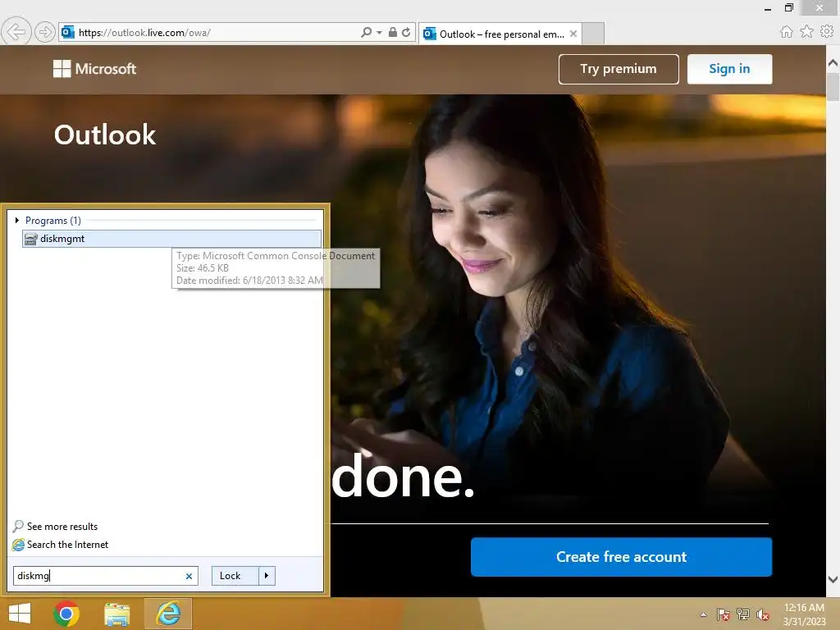Click the Sign in button

point(729,69)
